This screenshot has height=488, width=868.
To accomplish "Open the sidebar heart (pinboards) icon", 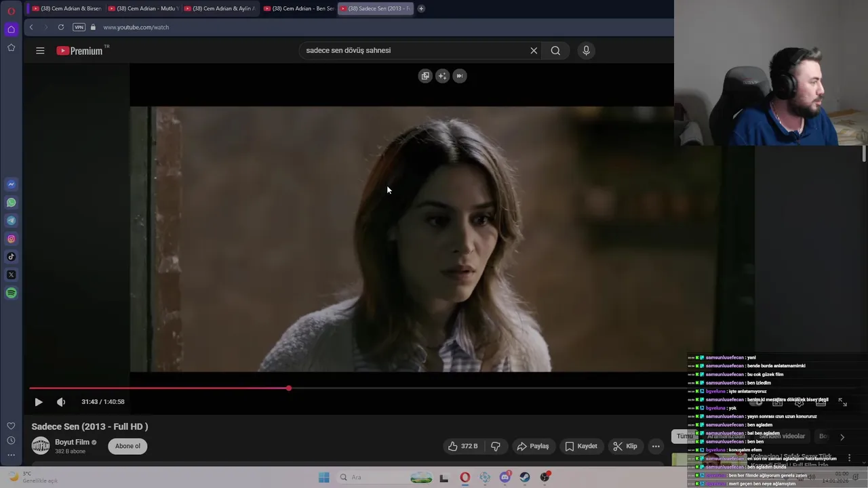I will coord(11,426).
